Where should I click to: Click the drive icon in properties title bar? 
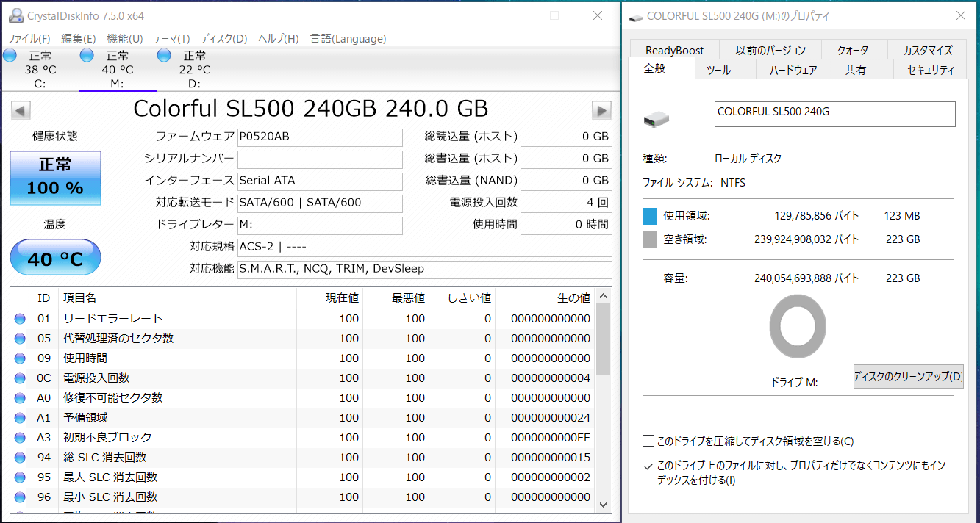(634, 16)
